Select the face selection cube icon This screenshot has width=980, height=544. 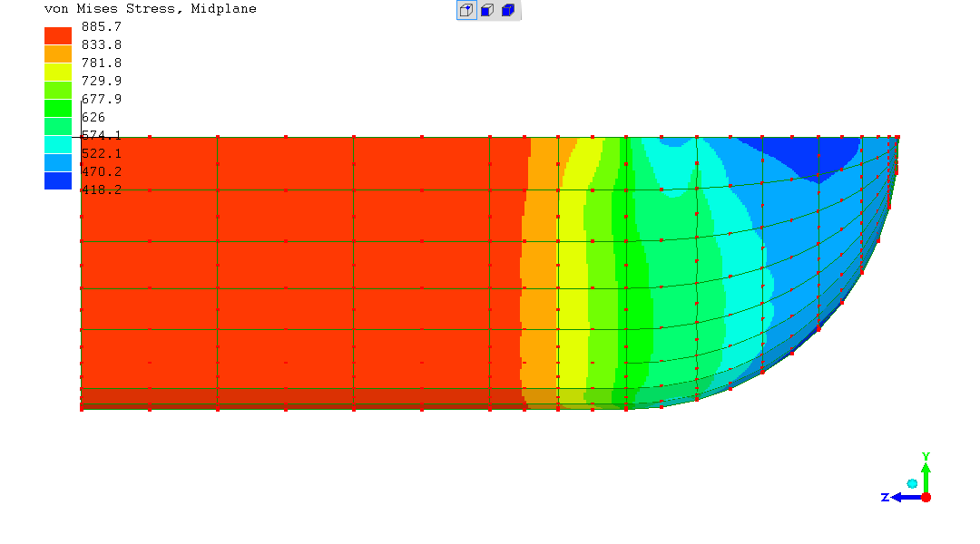click(487, 11)
